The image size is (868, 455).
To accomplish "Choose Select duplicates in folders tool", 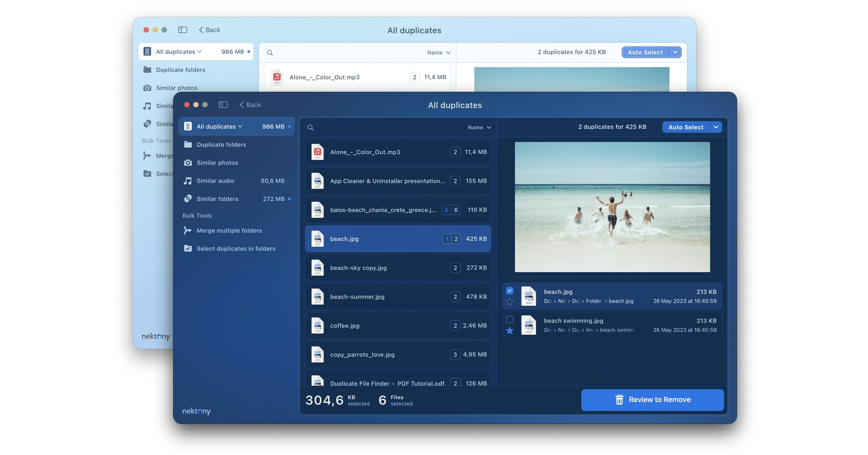I will click(x=236, y=249).
